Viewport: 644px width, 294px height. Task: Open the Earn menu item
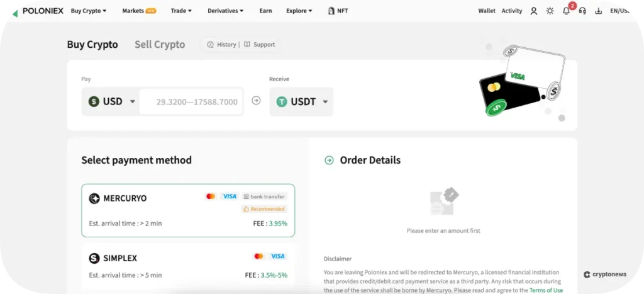265,11
